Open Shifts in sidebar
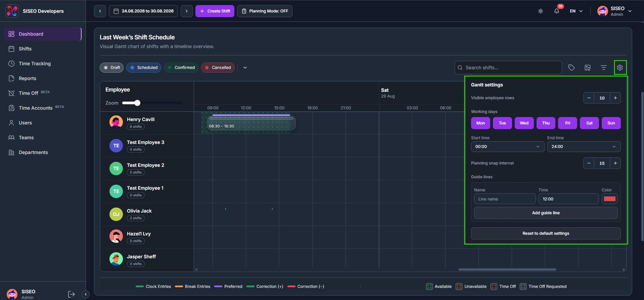 coord(43,49)
